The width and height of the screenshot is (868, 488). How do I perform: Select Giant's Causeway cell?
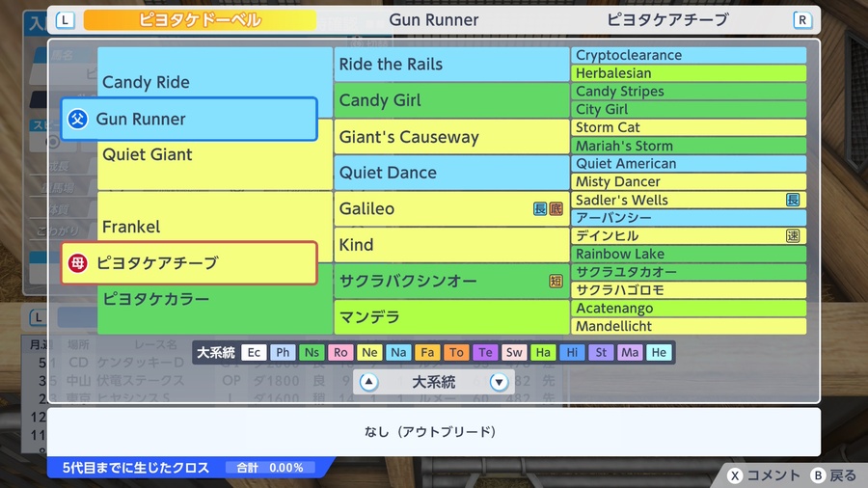point(451,137)
